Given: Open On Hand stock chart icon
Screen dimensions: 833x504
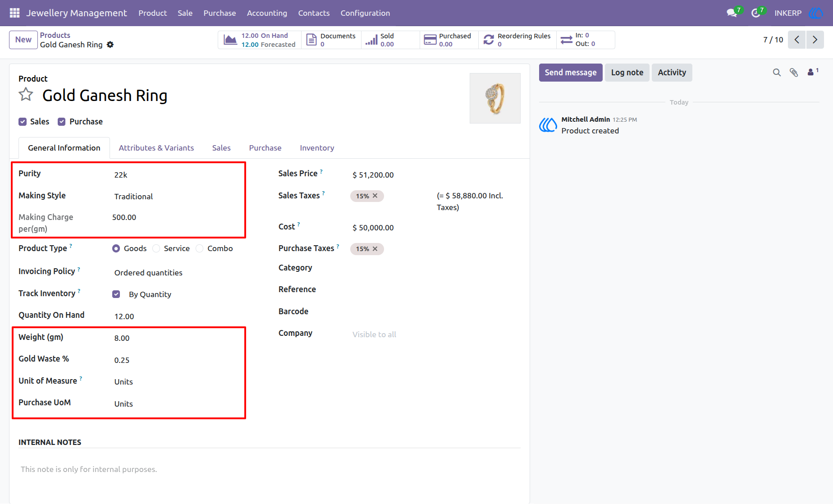Looking at the screenshot, I should (x=230, y=40).
